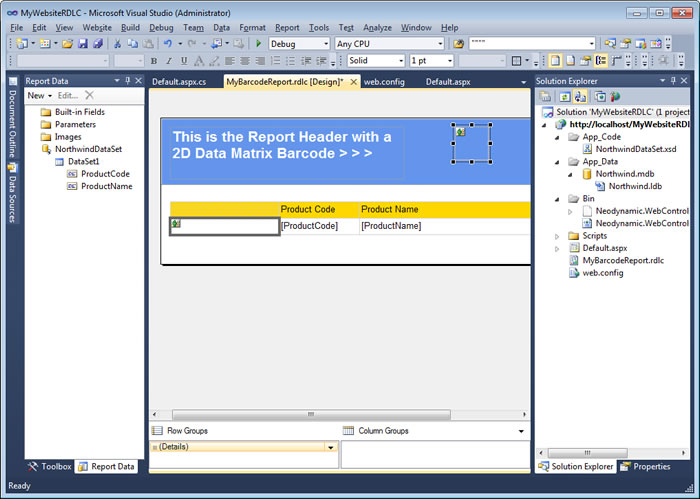Screen dimensions: 700x499
Task: Open Document Outline side tab
Action: 12,118
